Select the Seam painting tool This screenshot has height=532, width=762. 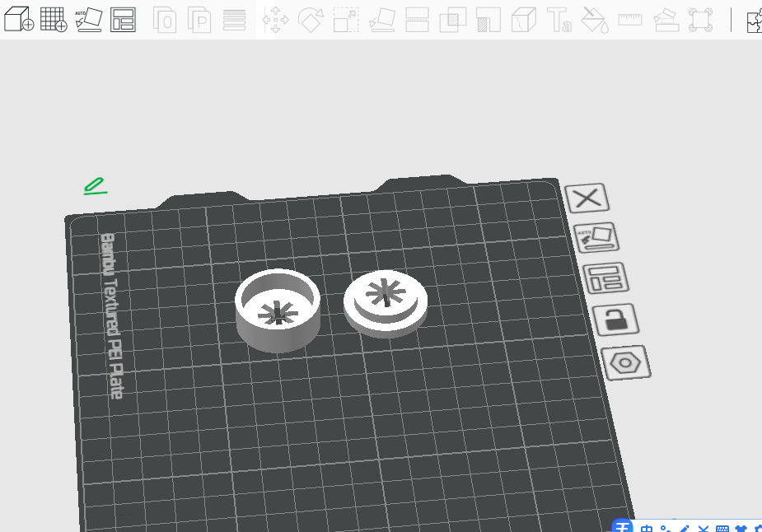(524, 20)
